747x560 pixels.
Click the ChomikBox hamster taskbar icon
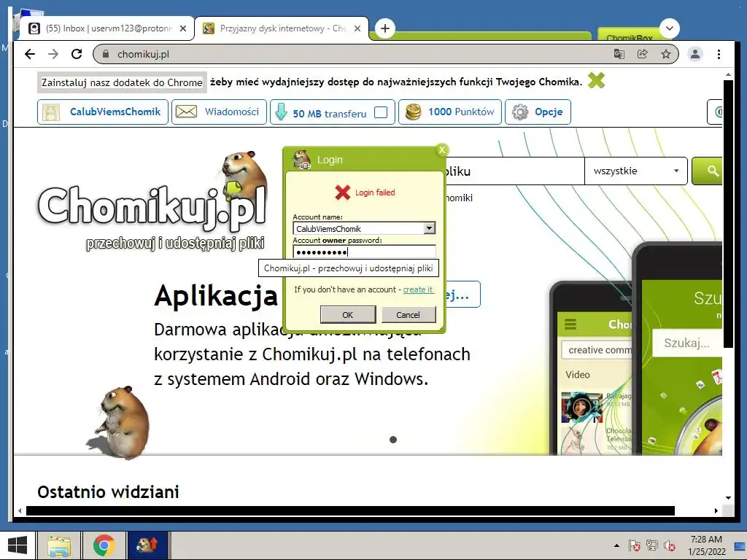point(147,545)
